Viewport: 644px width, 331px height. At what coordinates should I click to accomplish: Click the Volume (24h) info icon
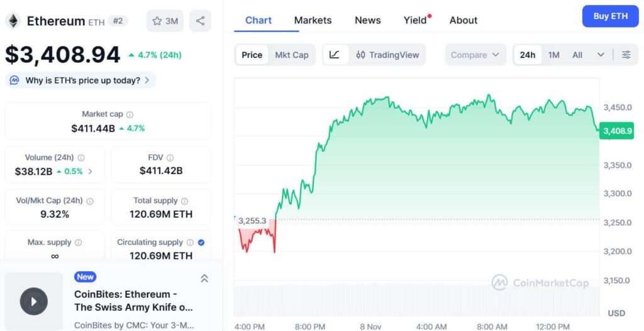(81, 158)
